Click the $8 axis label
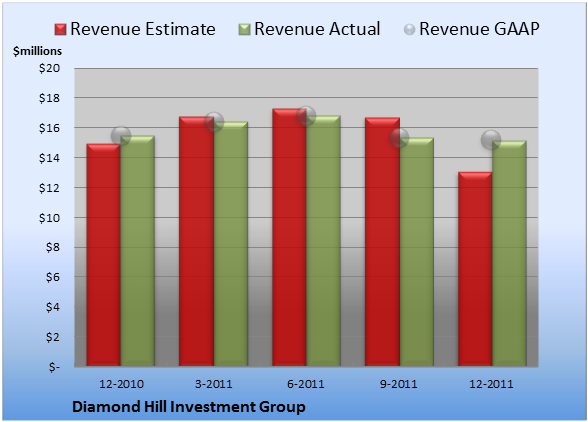Viewport: 588px width, 422px height. tap(53, 248)
